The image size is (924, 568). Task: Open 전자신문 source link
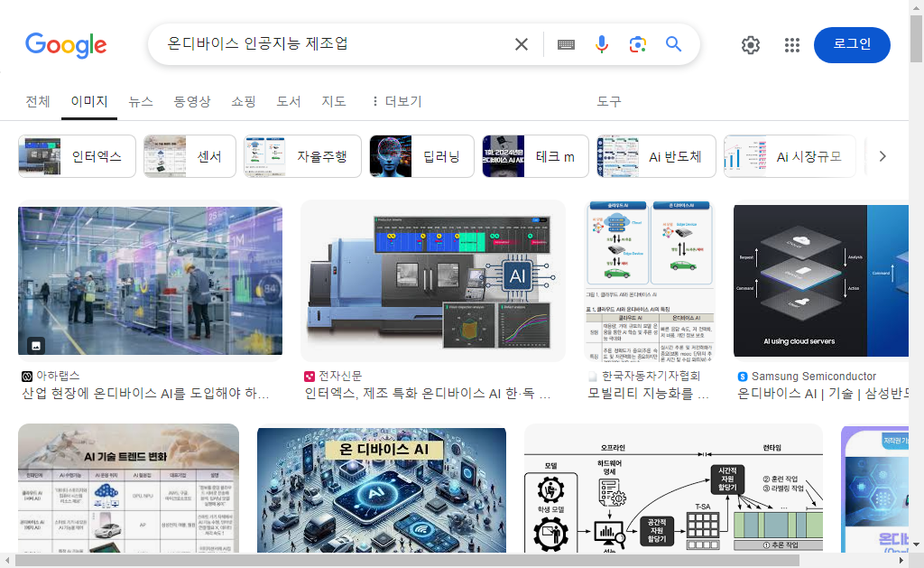coord(340,376)
